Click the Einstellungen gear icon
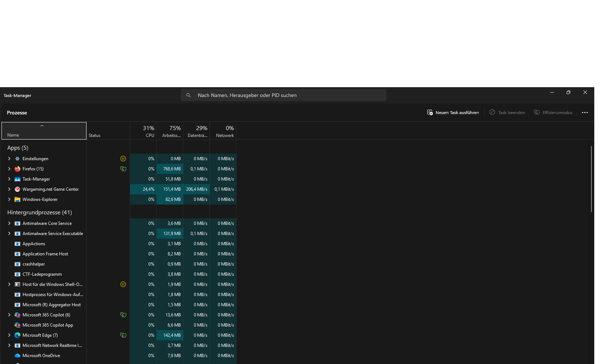Image resolution: width=611 pixels, height=364 pixels. (x=17, y=159)
